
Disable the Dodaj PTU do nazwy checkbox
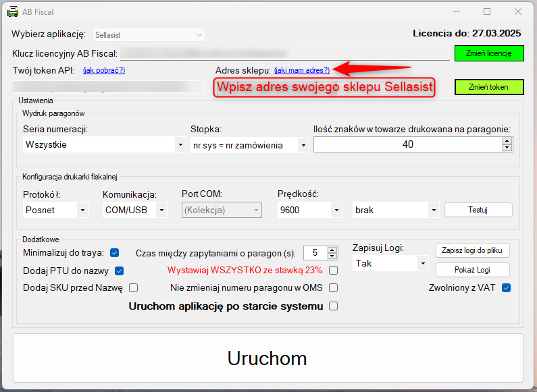(120, 271)
